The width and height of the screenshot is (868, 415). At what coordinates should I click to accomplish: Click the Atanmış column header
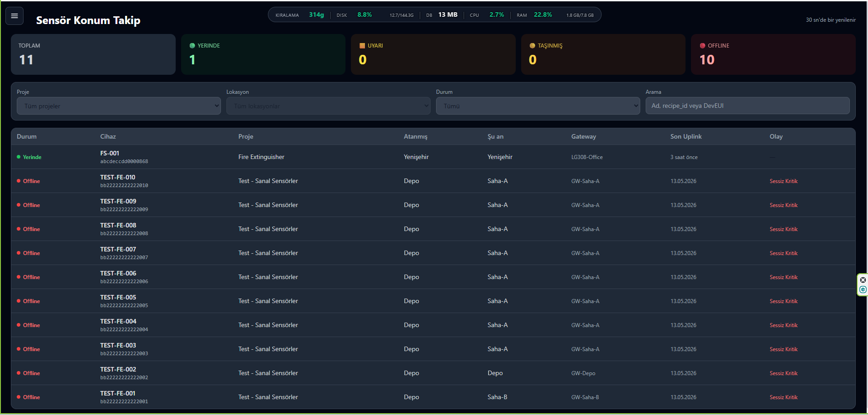tap(416, 136)
